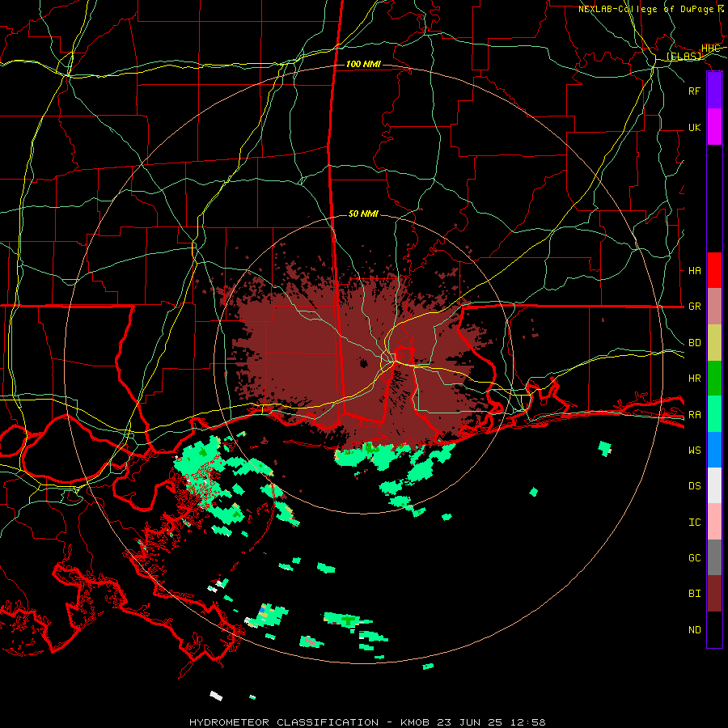Click the 'WS' legend label

[x=694, y=450]
